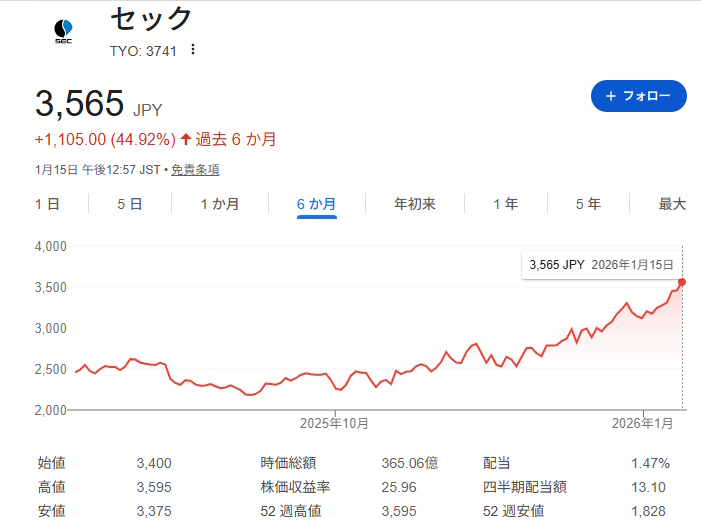
Task: Open the three-dot more options menu
Action: [193, 50]
